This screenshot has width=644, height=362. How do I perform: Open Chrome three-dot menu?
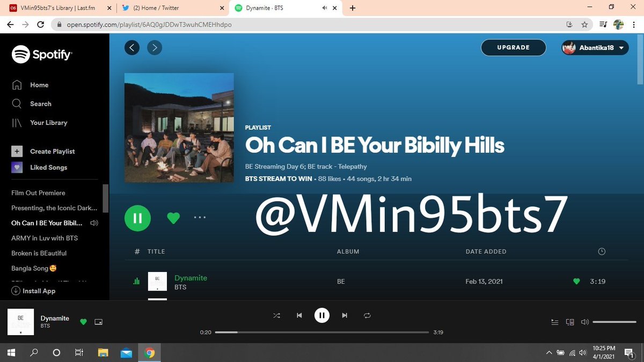pyautogui.click(x=633, y=24)
